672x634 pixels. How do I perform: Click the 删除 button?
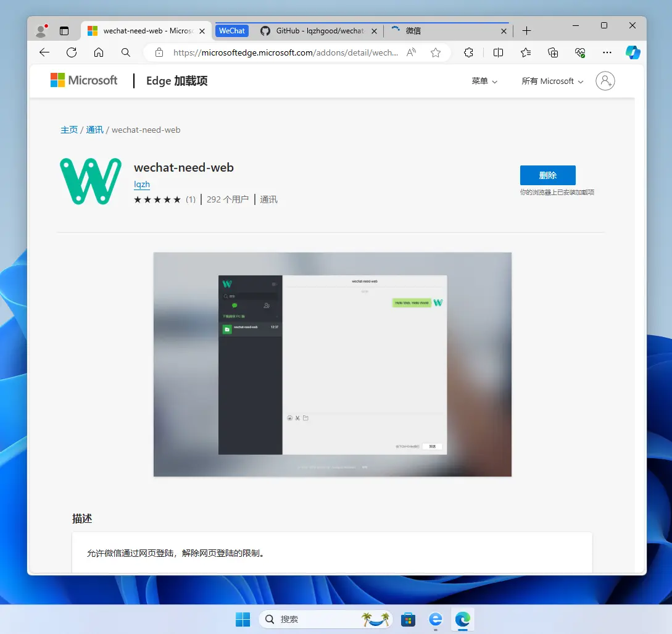[x=548, y=175]
